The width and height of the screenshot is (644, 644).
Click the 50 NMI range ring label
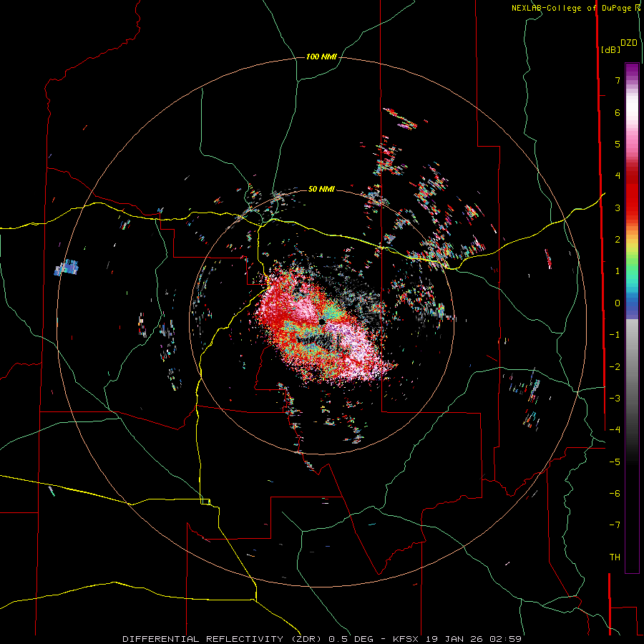[x=321, y=189]
